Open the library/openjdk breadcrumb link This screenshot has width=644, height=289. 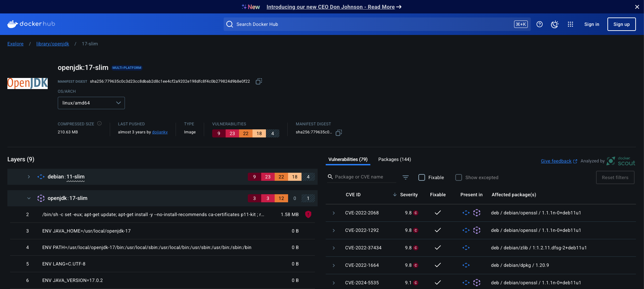pyautogui.click(x=53, y=44)
